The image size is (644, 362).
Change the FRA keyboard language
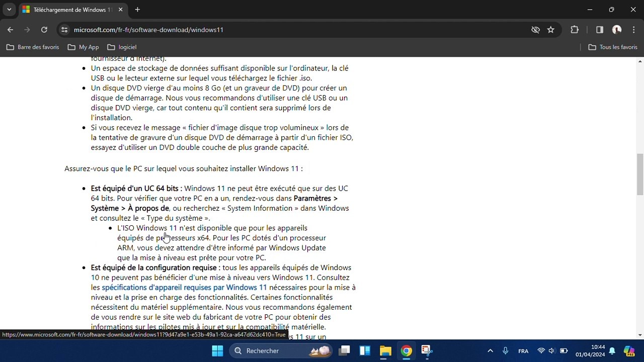tap(523, 351)
